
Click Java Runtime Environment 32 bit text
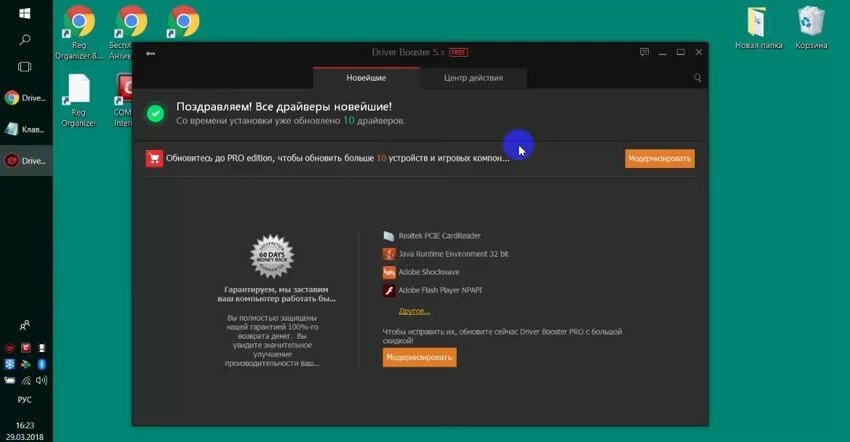pyautogui.click(x=453, y=254)
